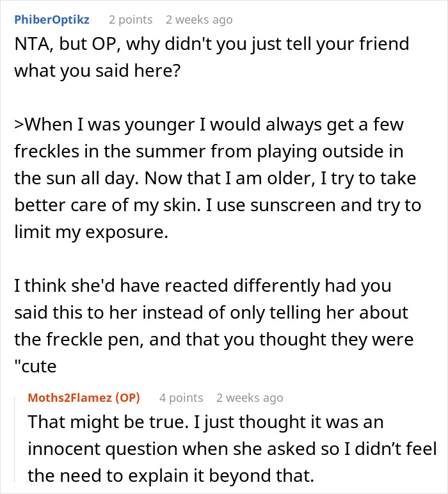Click the "NTA" text starting the comment
Viewport: 448px width, 494px height.
click(29, 45)
